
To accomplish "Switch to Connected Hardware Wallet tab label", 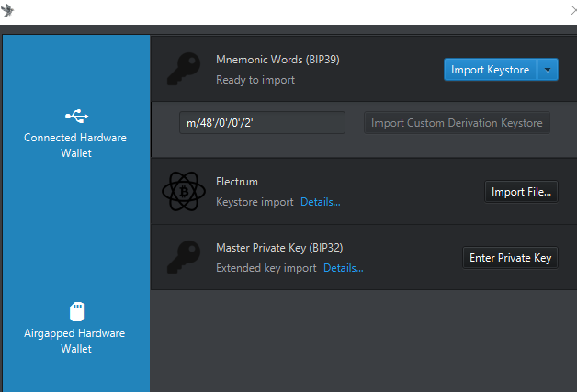I will tap(75, 145).
